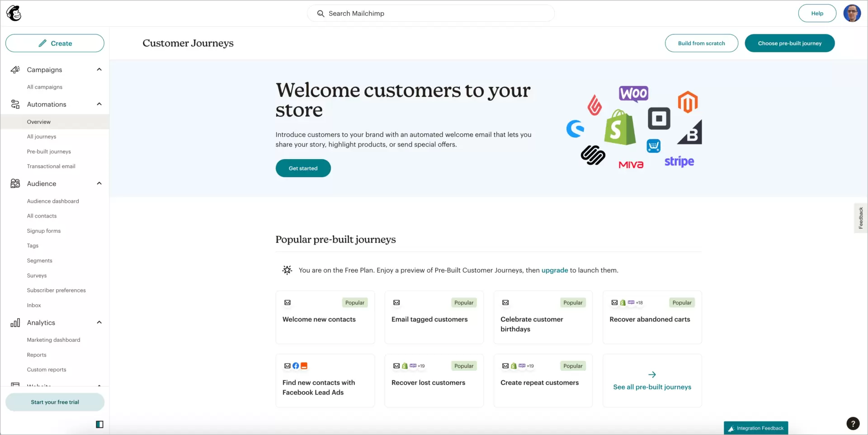Click Choose pre-built journey
This screenshot has width=868, height=435.
(x=789, y=43)
